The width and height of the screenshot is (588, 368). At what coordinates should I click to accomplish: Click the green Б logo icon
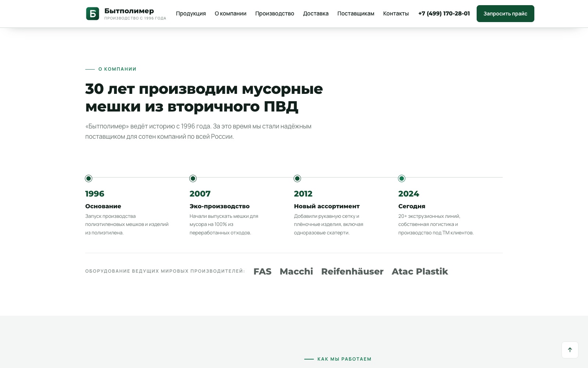point(93,14)
